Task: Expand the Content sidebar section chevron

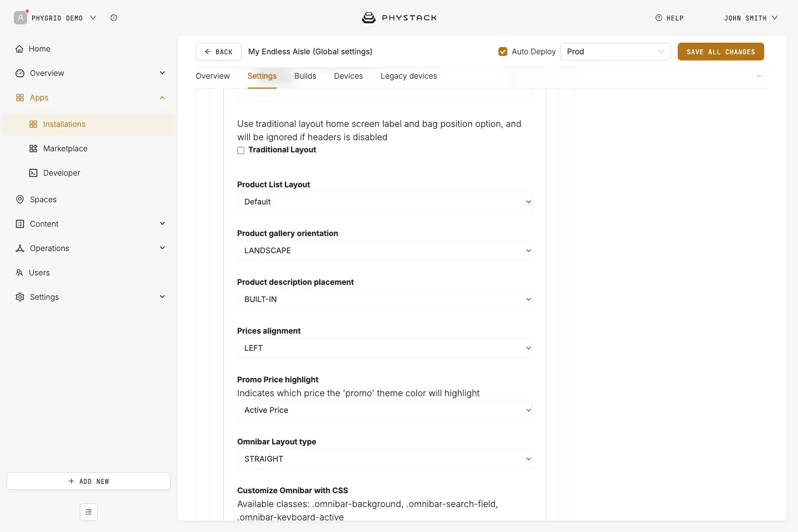Action: pos(162,223)
